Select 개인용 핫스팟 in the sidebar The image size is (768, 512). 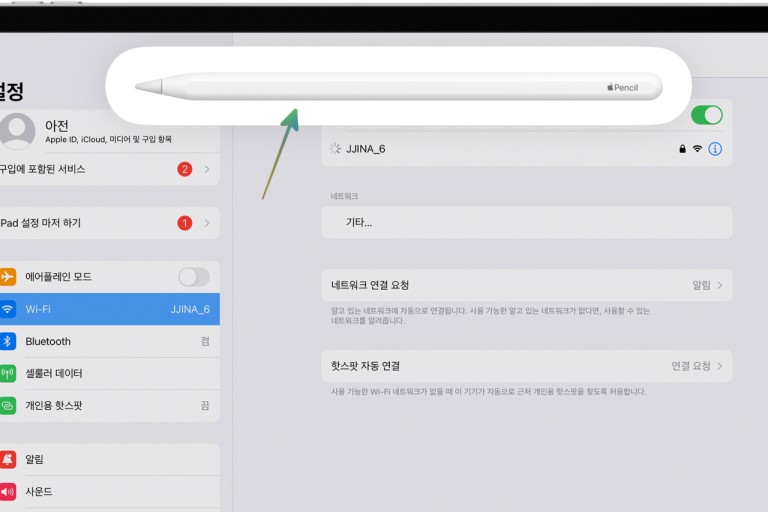coord(110,406)
